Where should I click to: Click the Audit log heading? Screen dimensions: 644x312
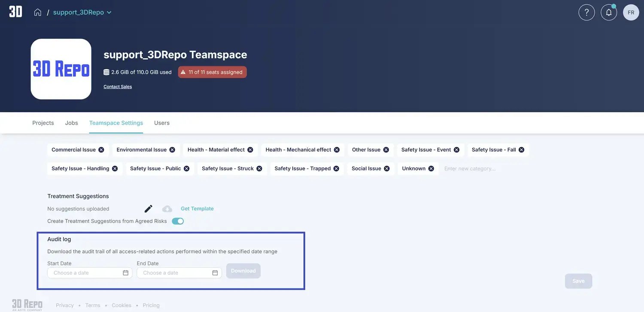[59, 239]
